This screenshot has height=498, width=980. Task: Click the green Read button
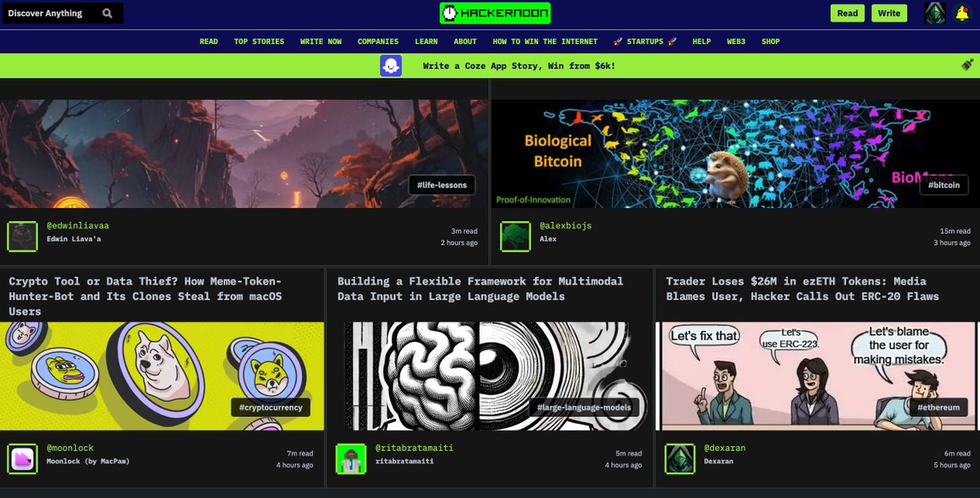point(848,13)
